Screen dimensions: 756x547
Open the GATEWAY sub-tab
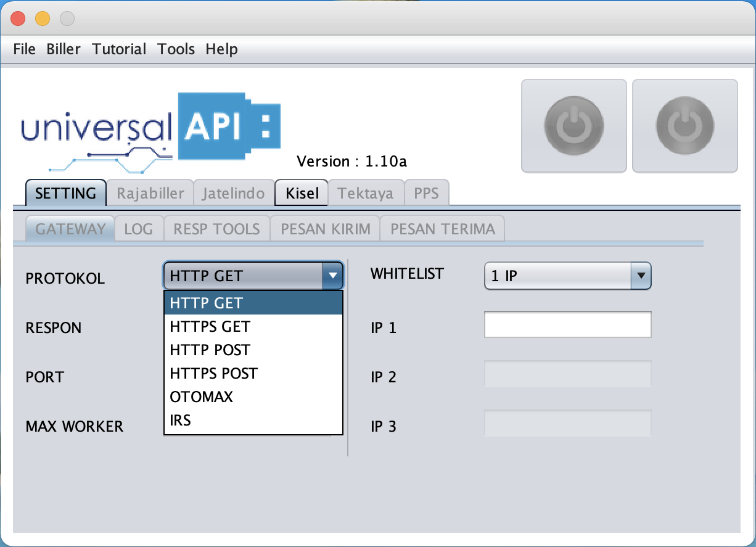70,229
